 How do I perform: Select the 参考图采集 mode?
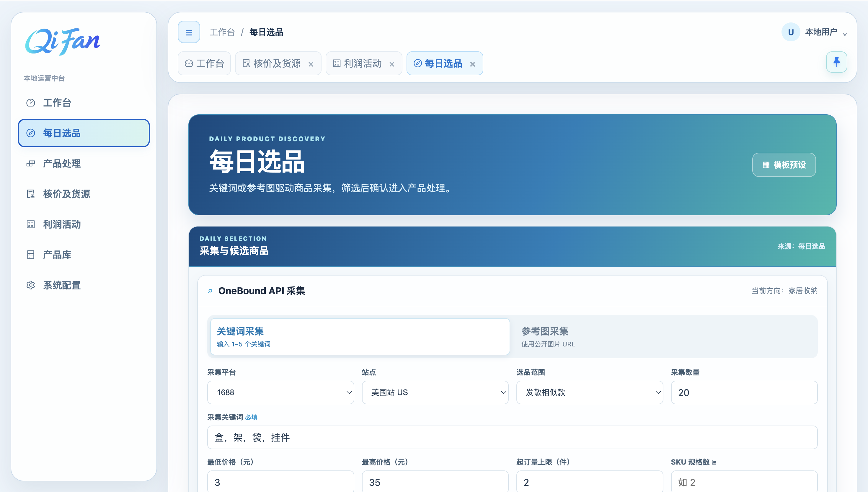(664, 337)
